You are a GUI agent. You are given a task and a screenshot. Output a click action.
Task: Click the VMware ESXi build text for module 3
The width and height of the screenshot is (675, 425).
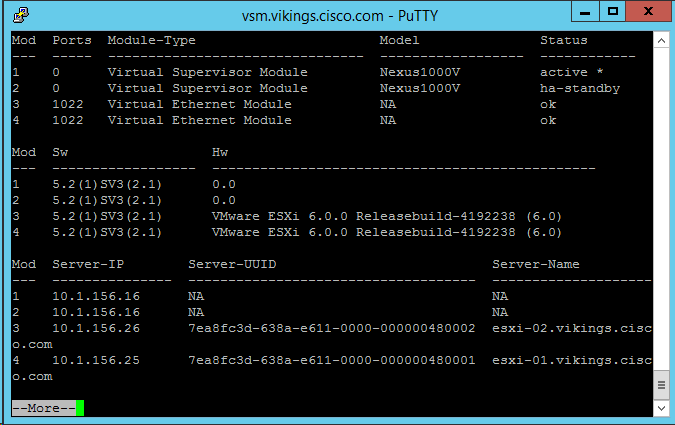[x=387, y=216]
